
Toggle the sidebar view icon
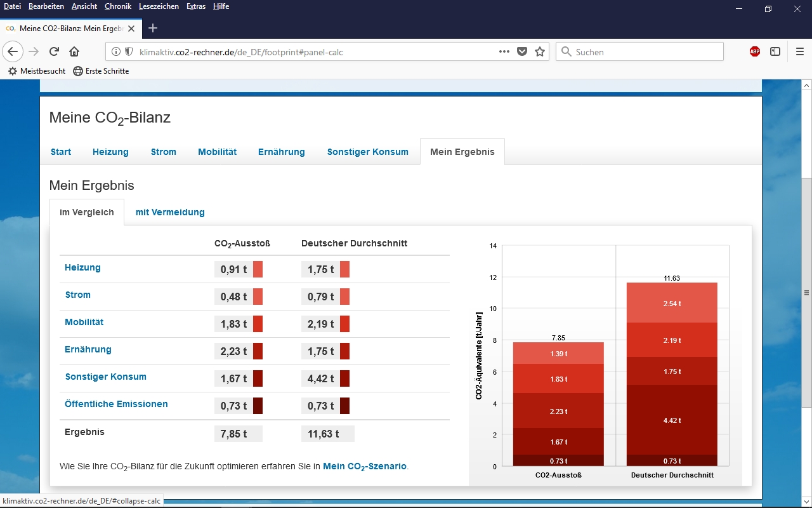[775, 52]
